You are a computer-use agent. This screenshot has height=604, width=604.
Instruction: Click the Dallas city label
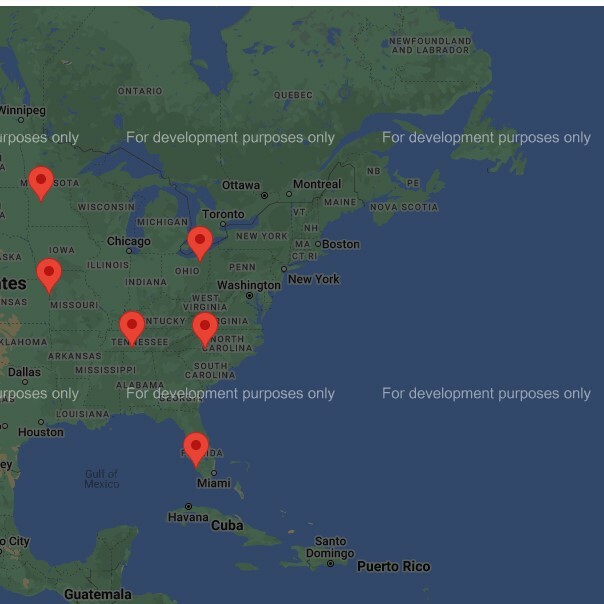24,372
